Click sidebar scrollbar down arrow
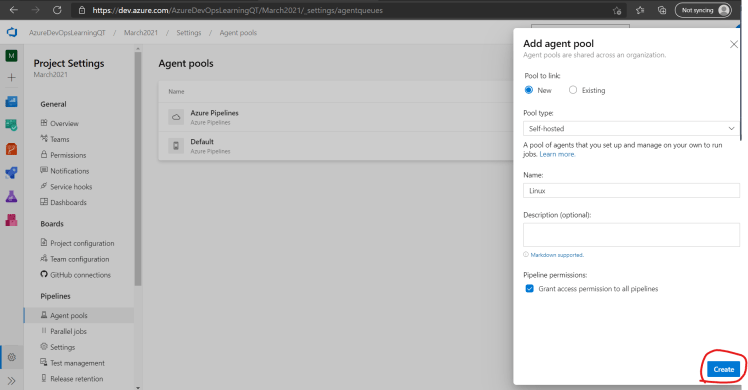The width and height of the screenshot is (748, 390). coord(138,387)
